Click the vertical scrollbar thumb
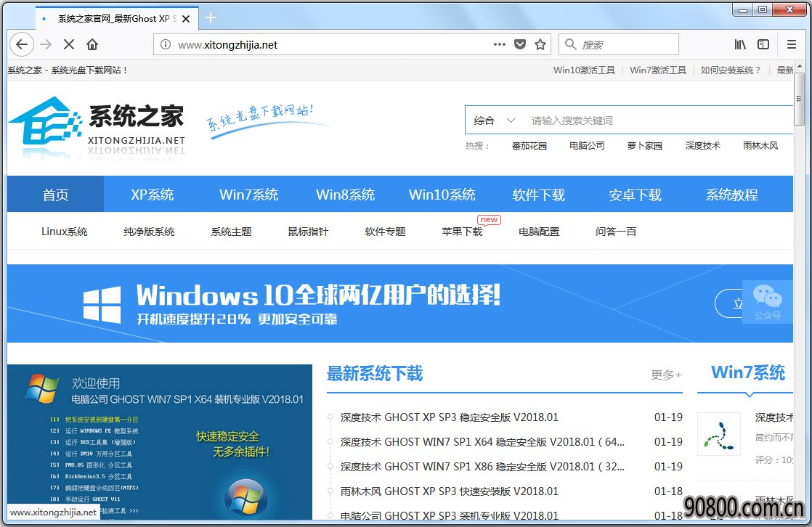Image resolution: width=812 pixels, height=527 pixels. point(799,99)
